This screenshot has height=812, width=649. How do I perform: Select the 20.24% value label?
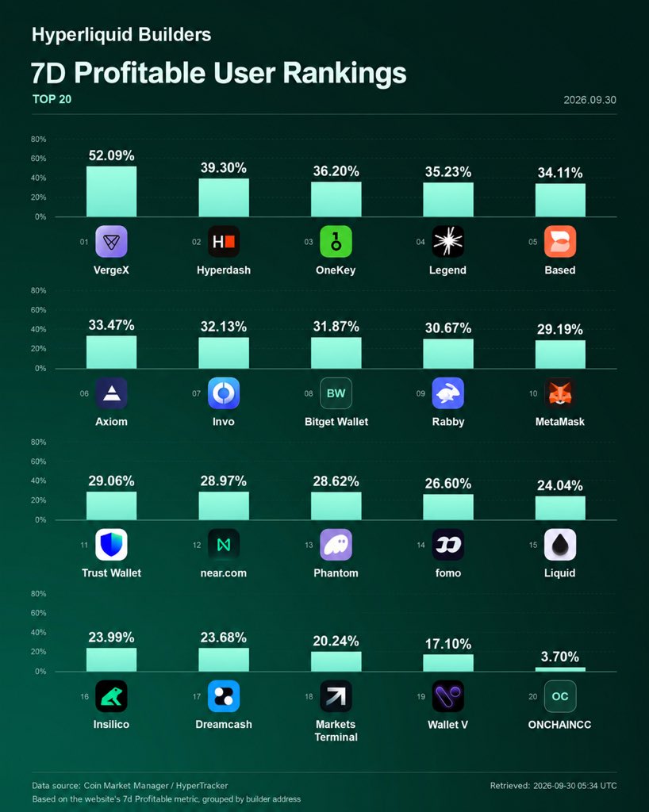click(x=336, y=641)
